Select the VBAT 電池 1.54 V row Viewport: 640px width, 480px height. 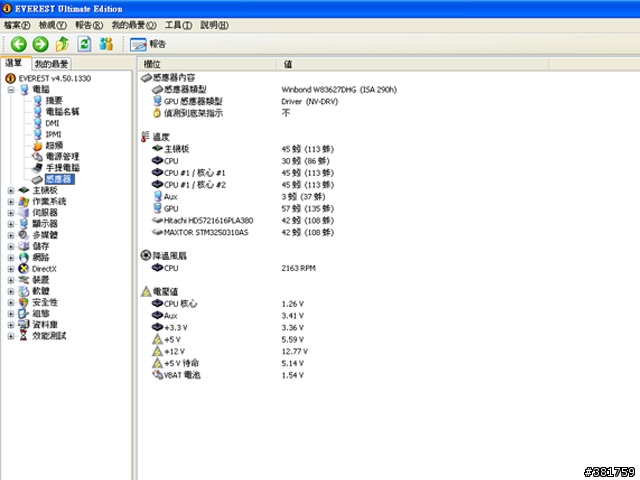228,375
